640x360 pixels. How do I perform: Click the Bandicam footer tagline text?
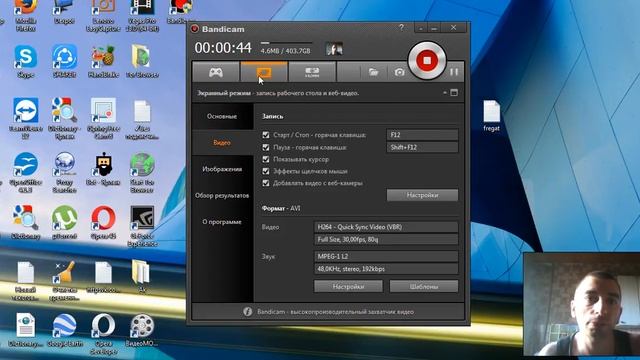coord(336,312)
